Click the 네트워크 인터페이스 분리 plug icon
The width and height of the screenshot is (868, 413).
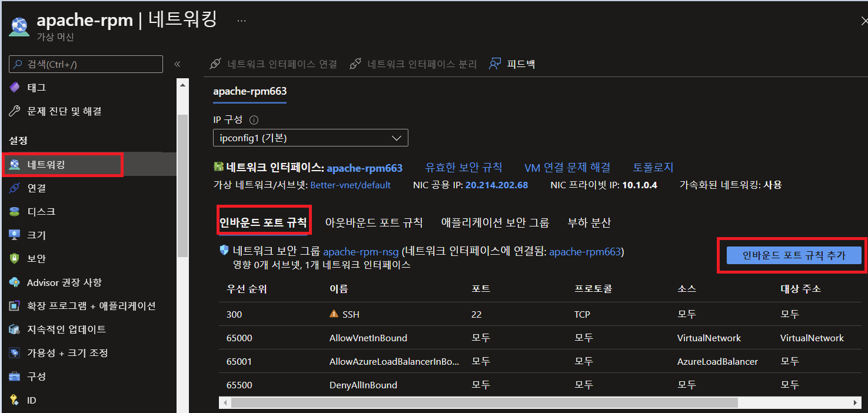(x=355, y=64)
